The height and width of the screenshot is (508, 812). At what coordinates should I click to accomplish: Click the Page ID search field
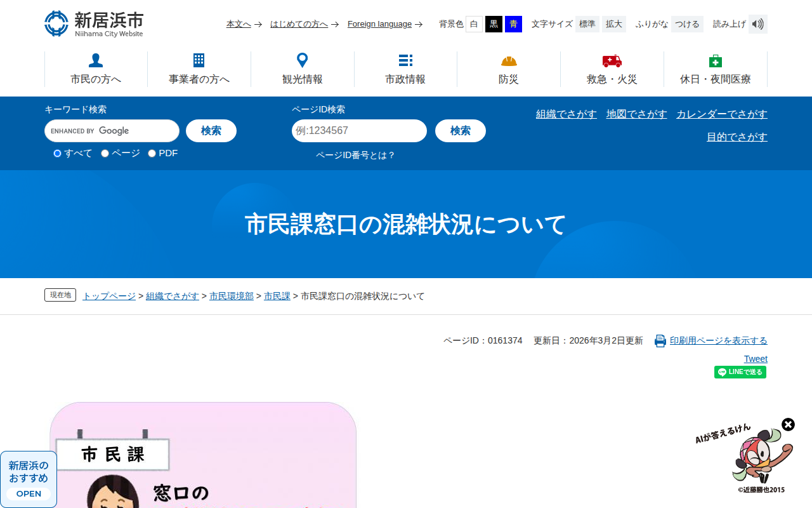coord(359,131)
